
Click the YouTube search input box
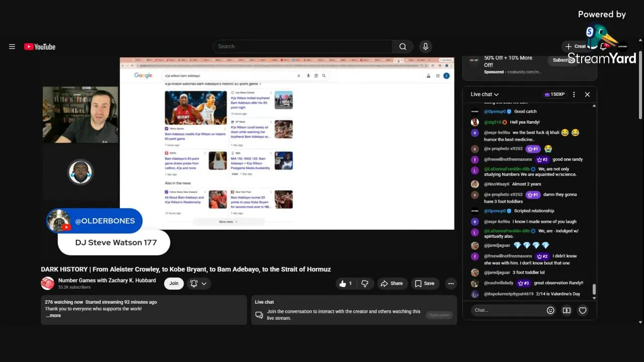pyautogui.click(x=302, y=47)
